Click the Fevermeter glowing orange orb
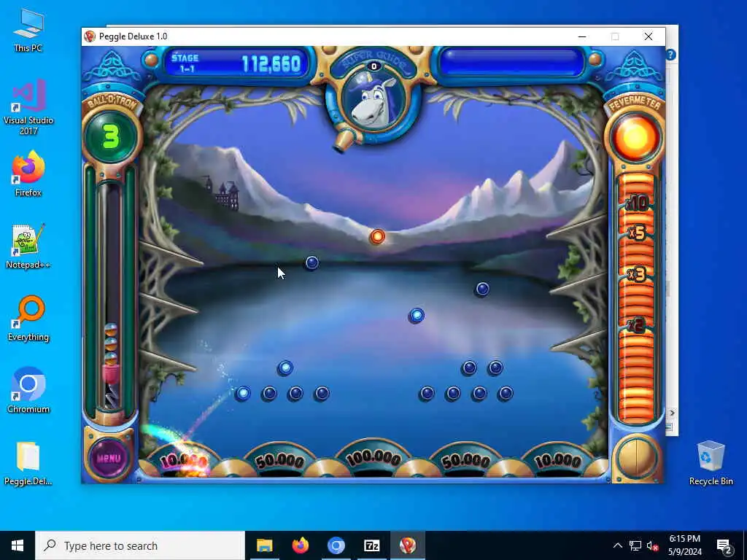Screen dimensions: 747x560 tap(635, 138)
